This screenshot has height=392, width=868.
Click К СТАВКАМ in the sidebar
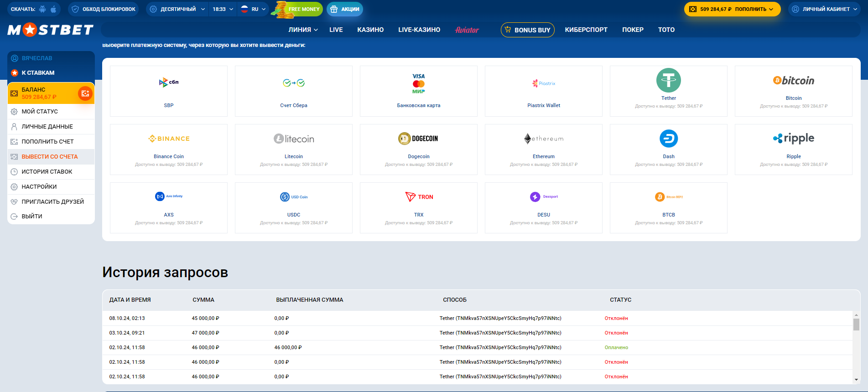[x=51, y=72]
